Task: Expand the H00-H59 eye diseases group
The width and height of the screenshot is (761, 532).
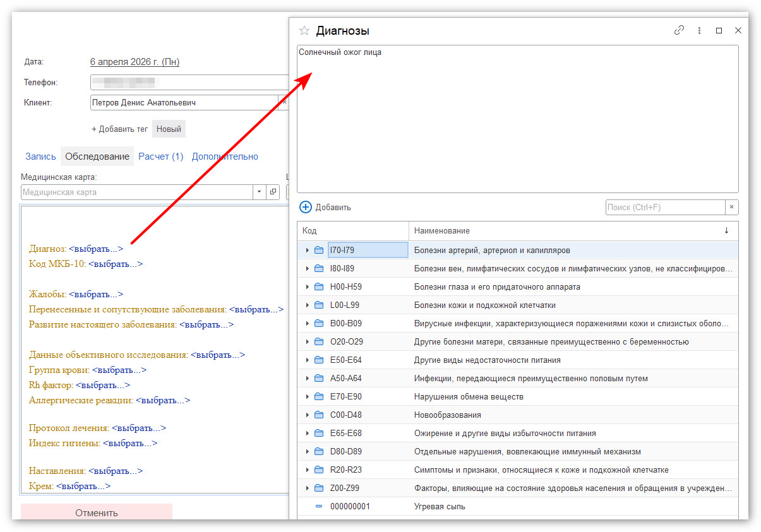Action: tap(308, 287)
